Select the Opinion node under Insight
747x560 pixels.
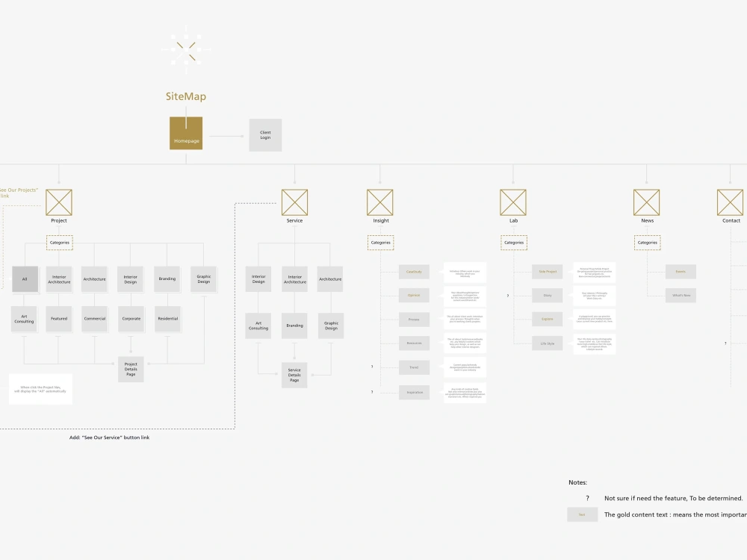click(414, 295)
